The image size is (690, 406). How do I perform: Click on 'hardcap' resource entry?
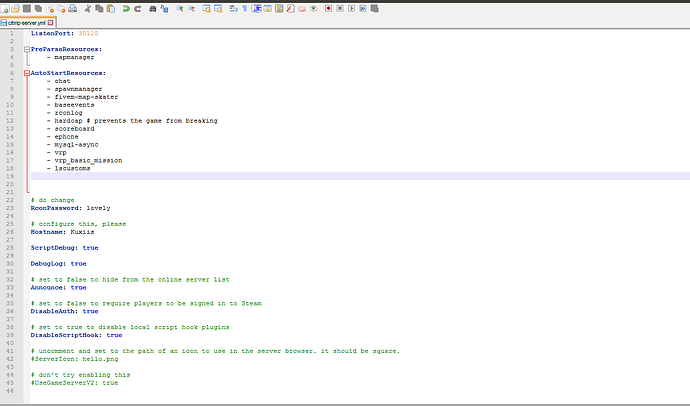coord(68,121)
